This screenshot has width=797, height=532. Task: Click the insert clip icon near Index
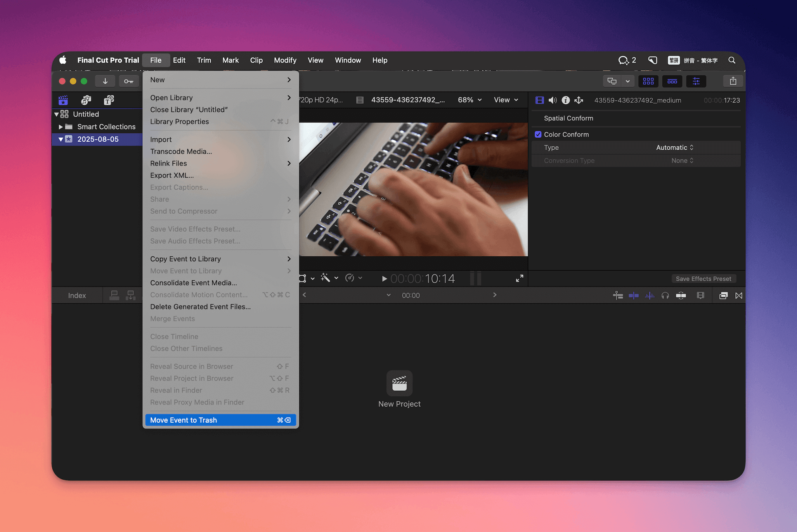(131, 295)
